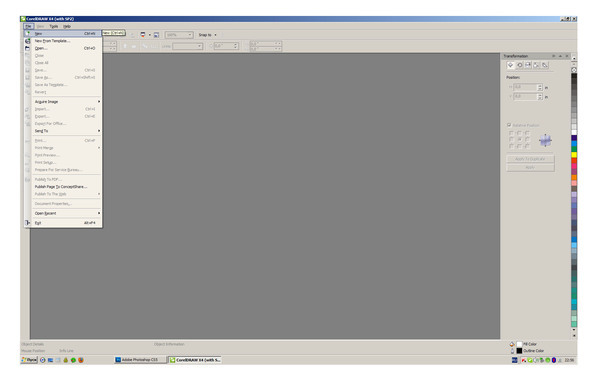600x380 pixels.
Task: Open the Snap to dropdown
Action: pos(208,35)
